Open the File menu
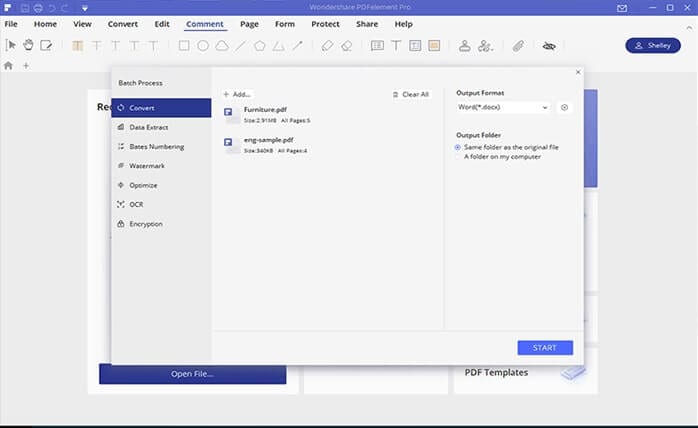 pos(11,24)
